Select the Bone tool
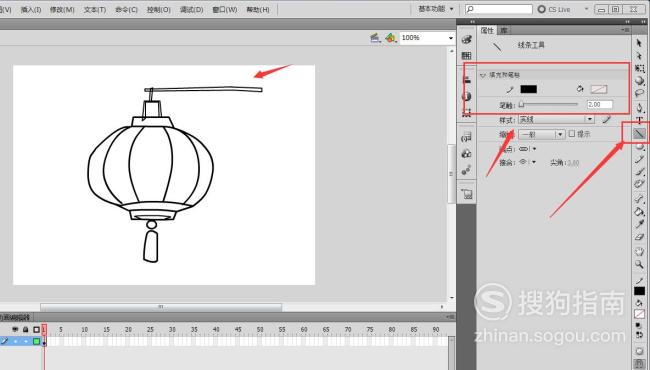The image size is (650, 370). click(640, 199)
